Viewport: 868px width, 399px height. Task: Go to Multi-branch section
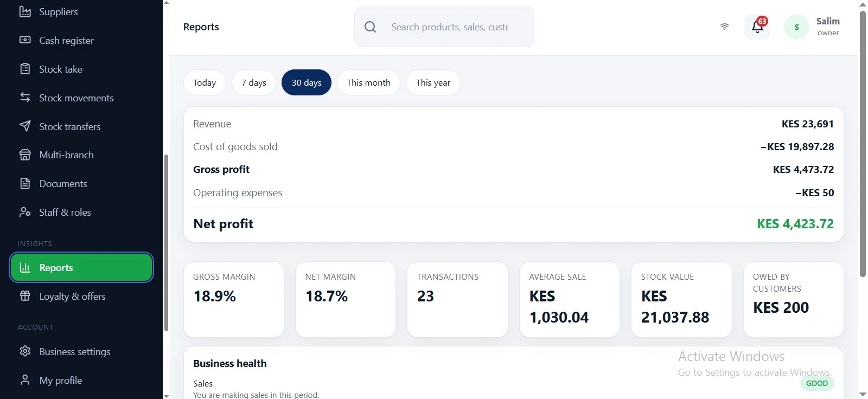(81, 155)
